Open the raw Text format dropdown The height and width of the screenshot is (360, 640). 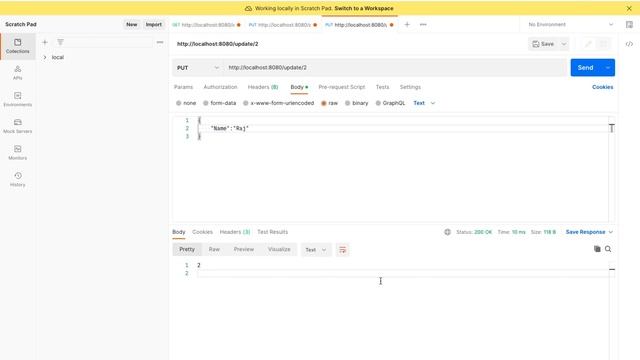(x=424, y=103)
